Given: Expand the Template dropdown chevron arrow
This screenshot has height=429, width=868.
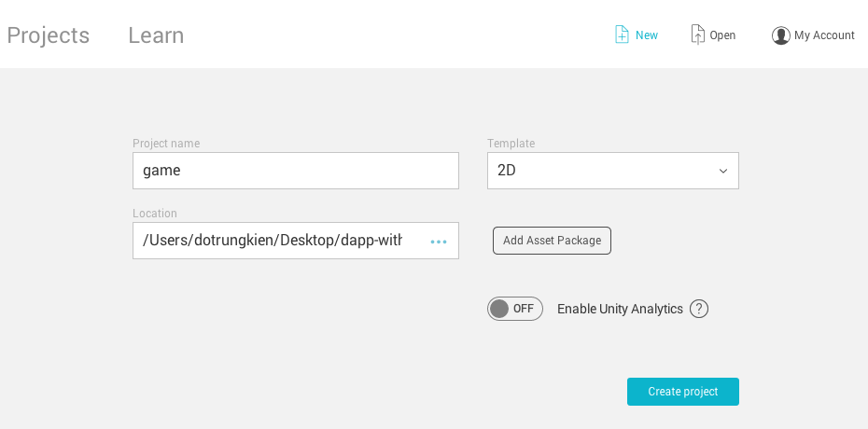Looking at the screenshot, I should [722, 171].
